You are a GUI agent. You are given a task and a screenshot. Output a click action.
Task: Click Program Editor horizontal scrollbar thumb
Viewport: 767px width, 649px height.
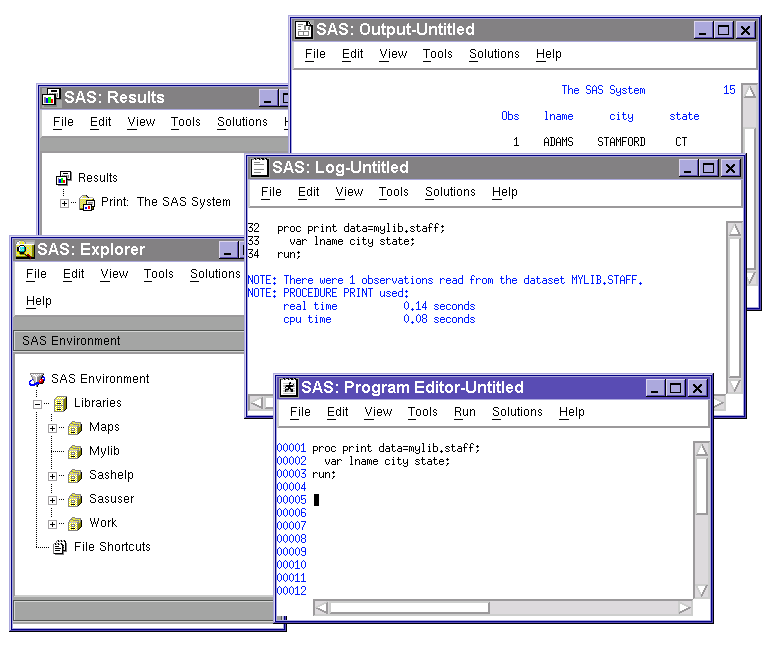point(409,608)
